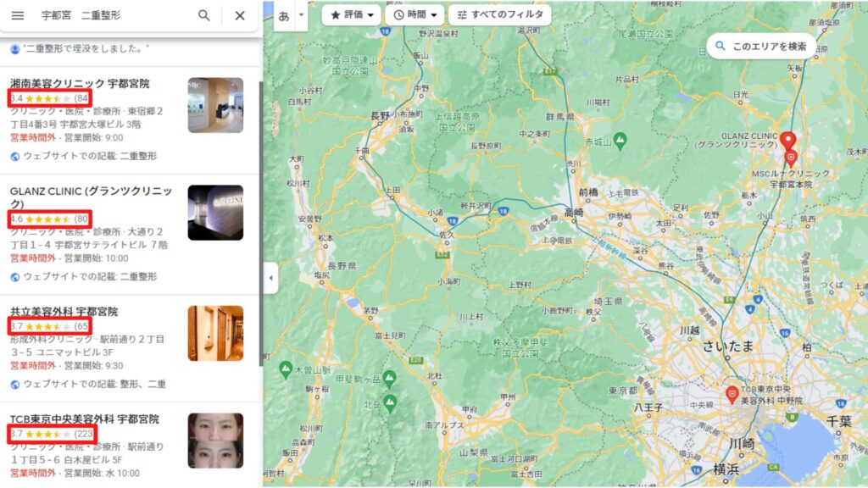Viewport: 868px width, 488px height.
Task: Click address line 宇都宮サテライトビル 7階
Action: [x=89, y=245]
